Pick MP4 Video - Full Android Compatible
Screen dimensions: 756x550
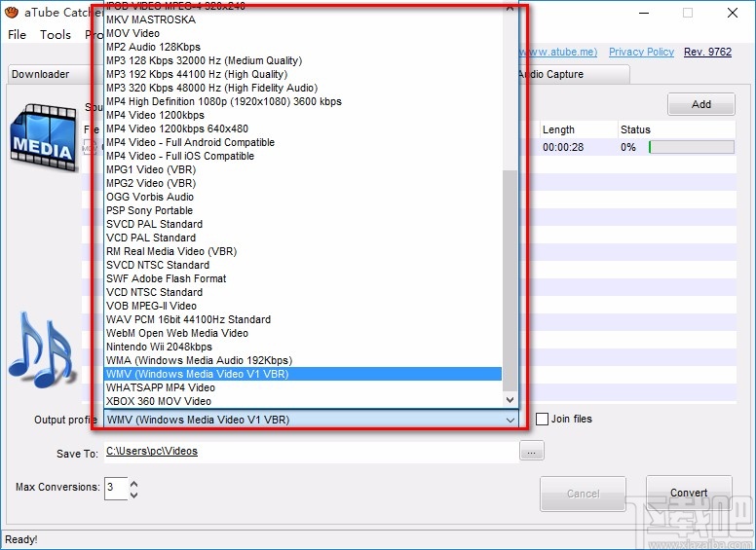tap(303, 142)
